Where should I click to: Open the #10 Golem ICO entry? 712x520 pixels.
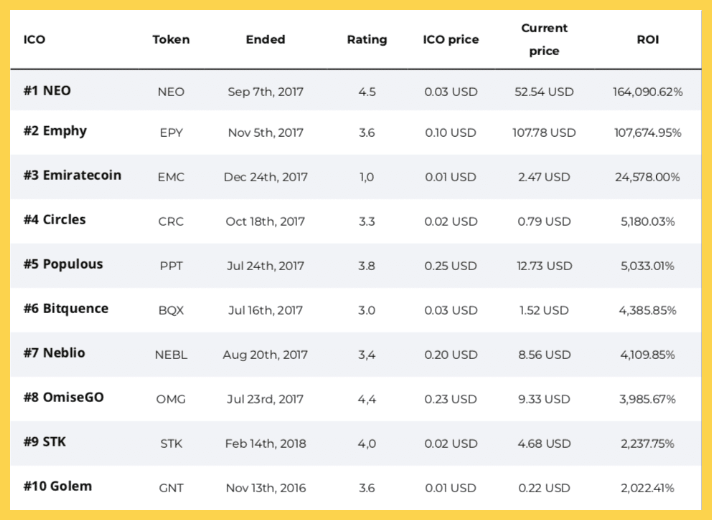pyautogui.click(x=58, y=486)
